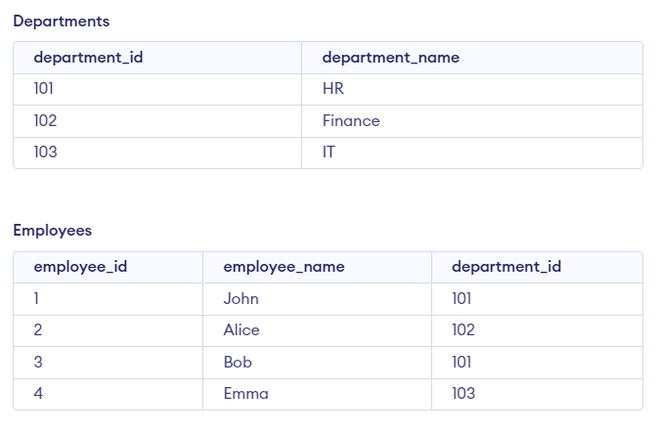This screenshot has width=660, height=435.
Task: Click department_id header in the Departments table
Action: 88,57
